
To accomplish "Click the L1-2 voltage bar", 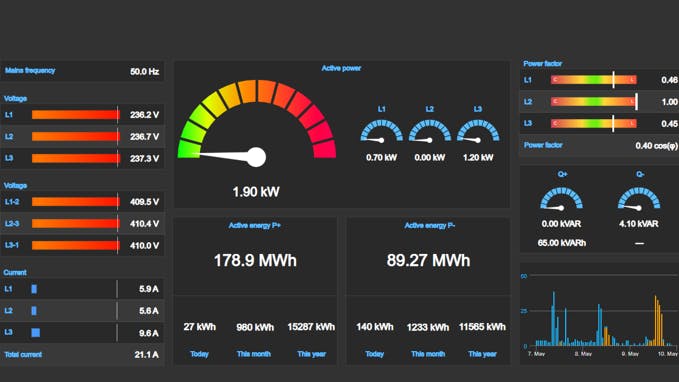I will (75, 202).
